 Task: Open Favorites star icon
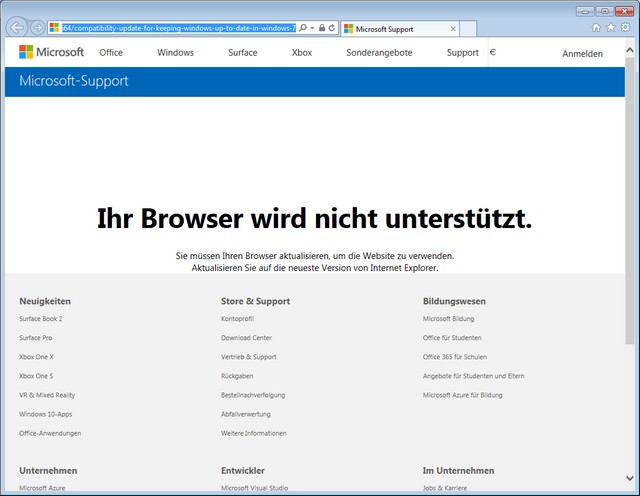coord(611,27)
